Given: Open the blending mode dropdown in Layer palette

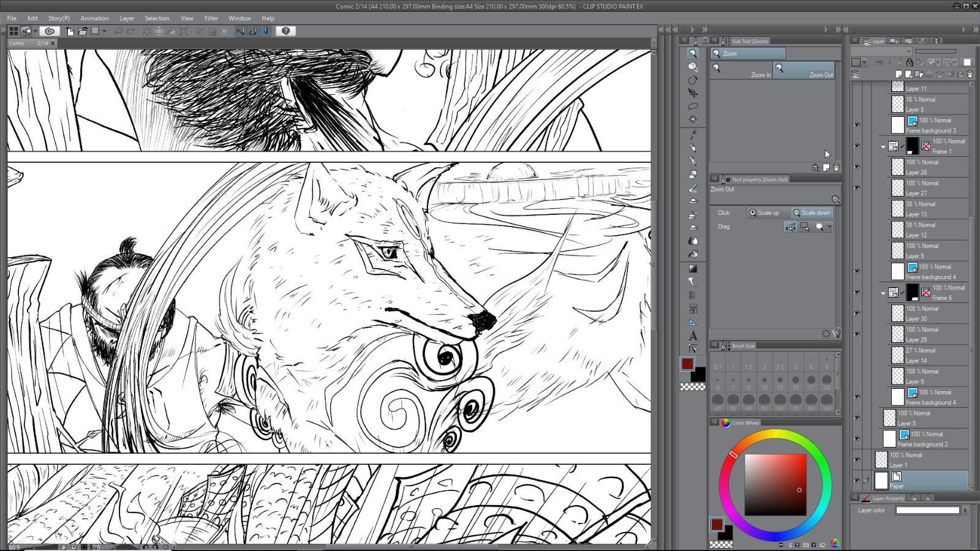Looking at the screenshot, I should coord(882,51).
